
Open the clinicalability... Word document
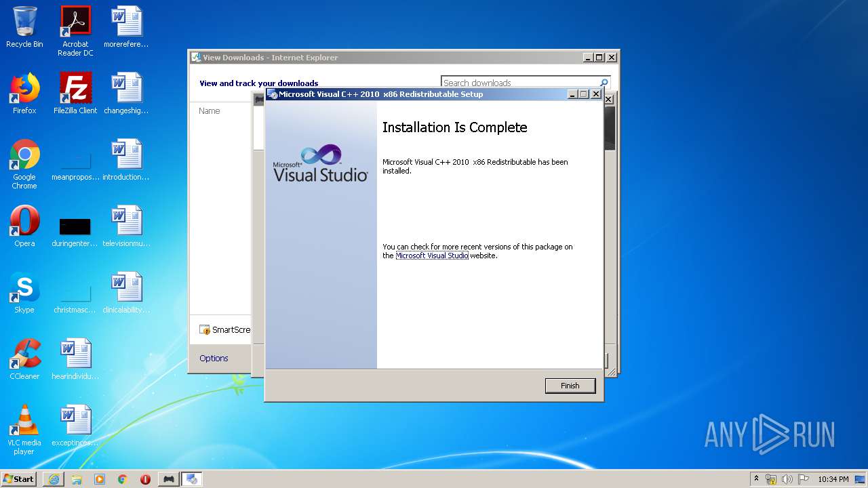pyautogui.click(x=126, y=293)
